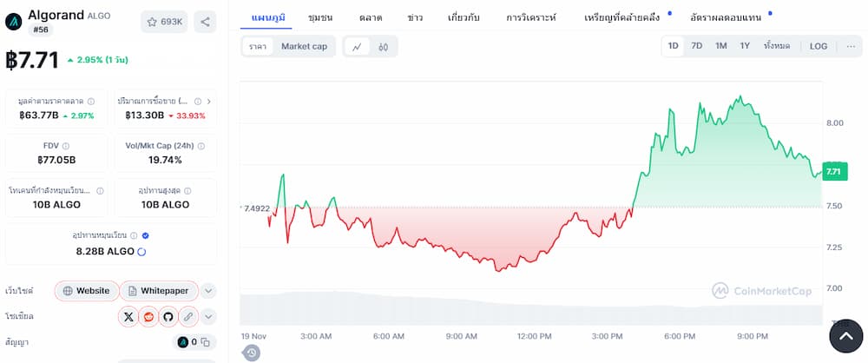
Task: Click the info icon beside FDV
Action: pyautogui.click(x=66, y=146)
